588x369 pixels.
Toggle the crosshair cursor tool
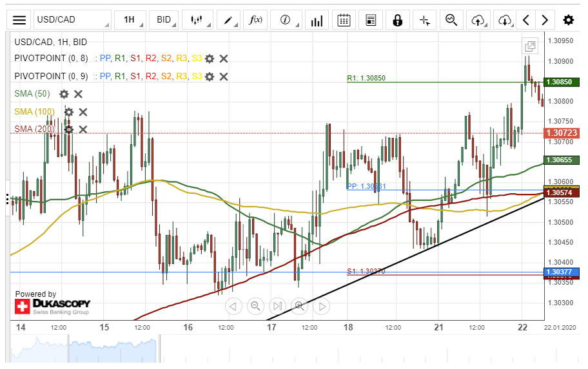pos(424,20)
